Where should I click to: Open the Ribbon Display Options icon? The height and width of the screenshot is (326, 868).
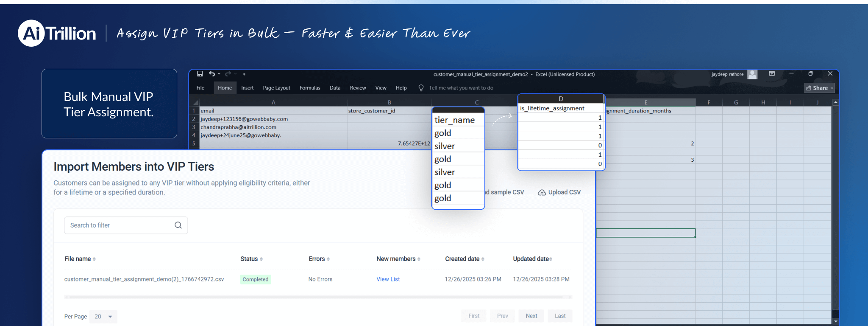(772, 74)
